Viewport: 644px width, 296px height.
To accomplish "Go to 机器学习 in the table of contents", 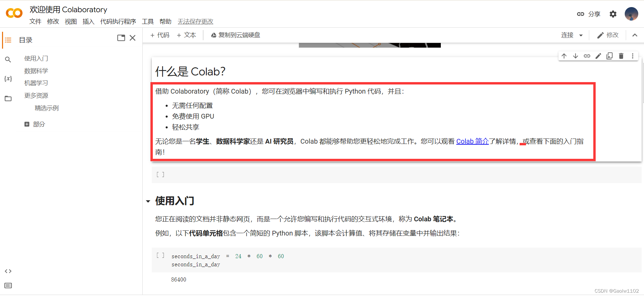I will pyautogui.click(x=36, y=83).
